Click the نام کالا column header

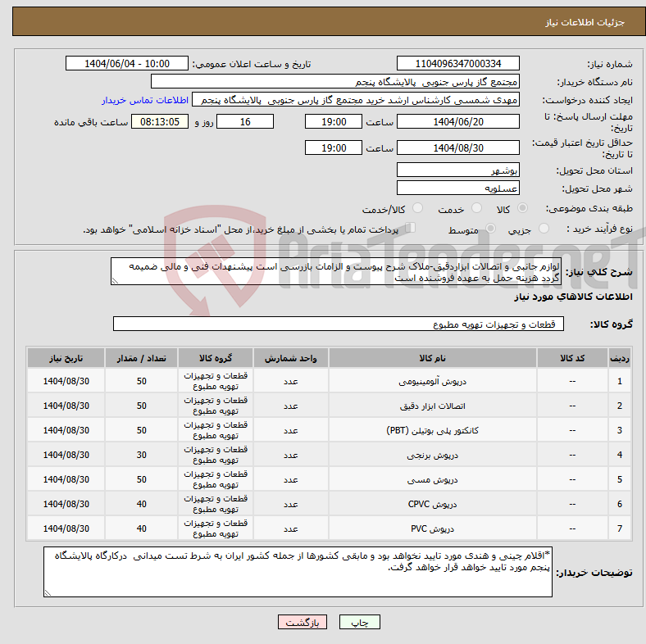[x=433, y=358]
